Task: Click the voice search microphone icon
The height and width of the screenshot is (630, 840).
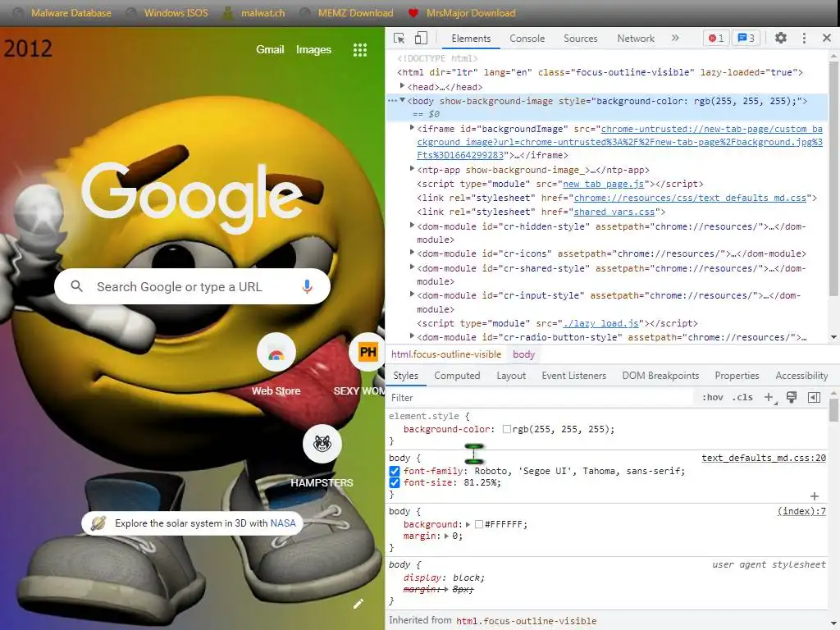Action: [307, 286]
